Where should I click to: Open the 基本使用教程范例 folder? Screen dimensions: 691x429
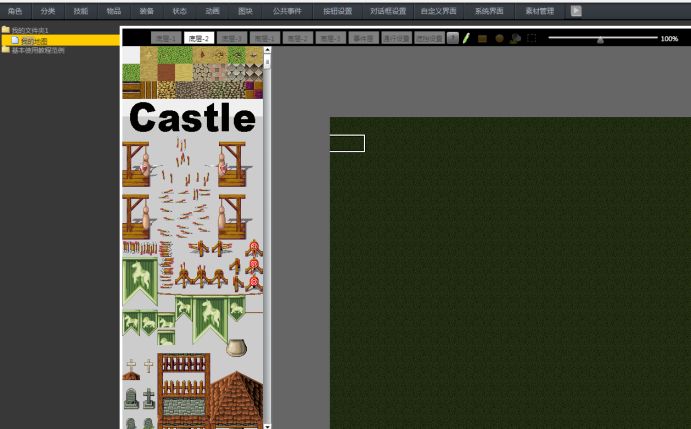pyautogui.click(x=33, y=50)
